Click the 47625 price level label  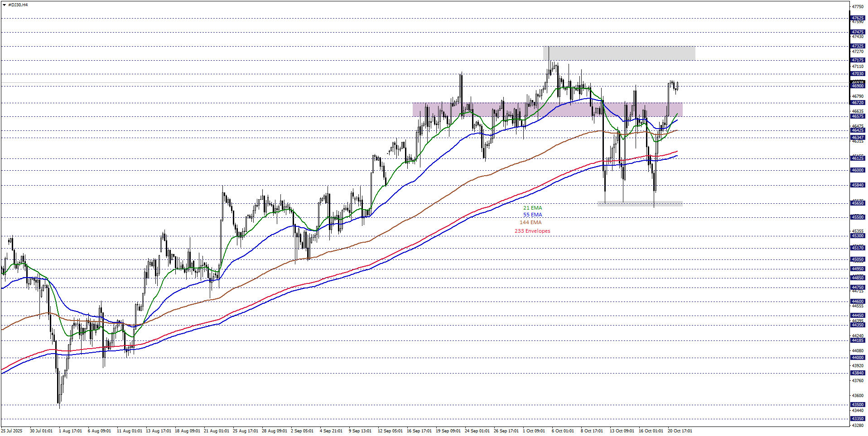(858, 19)
